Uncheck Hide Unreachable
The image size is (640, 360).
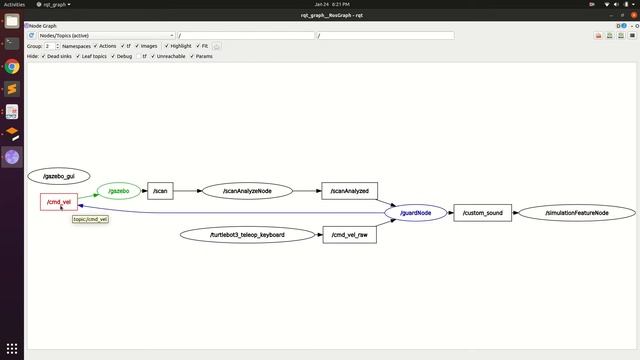[x=168, y=56]
